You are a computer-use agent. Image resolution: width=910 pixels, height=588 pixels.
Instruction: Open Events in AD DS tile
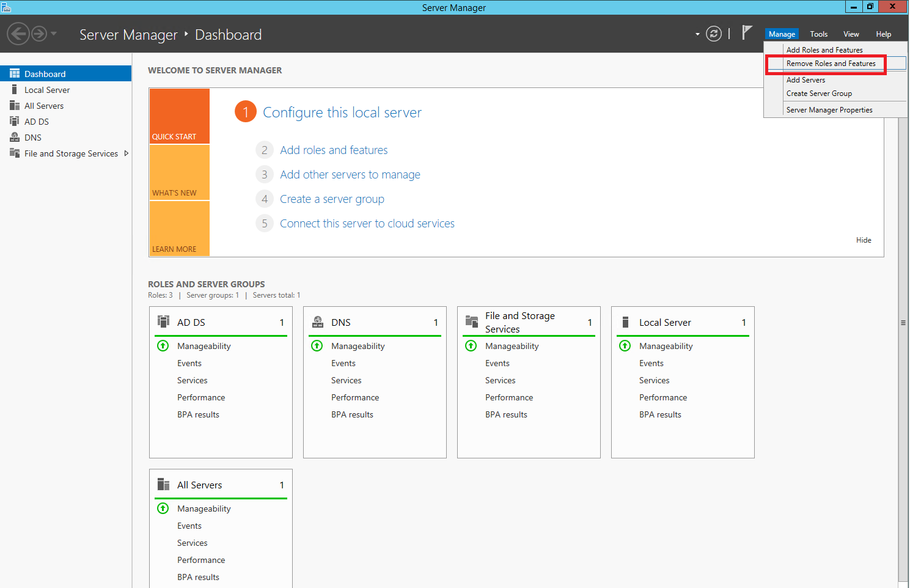[x=189, y=364]
